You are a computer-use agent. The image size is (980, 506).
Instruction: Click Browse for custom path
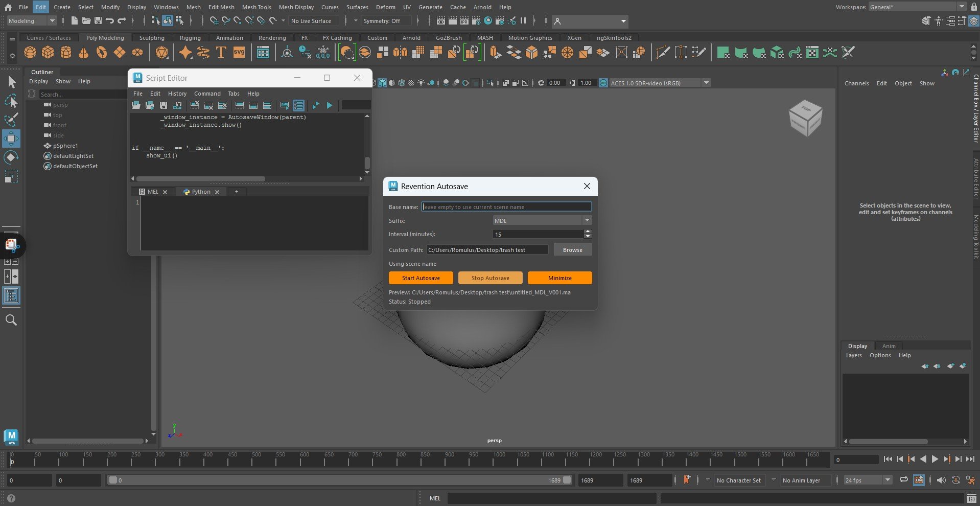[572, 250]
